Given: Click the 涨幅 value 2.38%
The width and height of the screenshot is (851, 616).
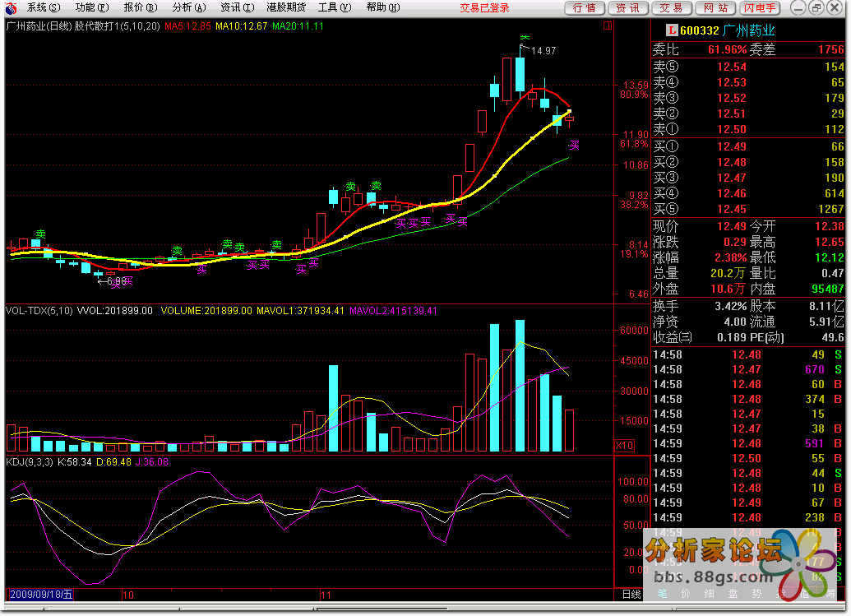Looking at the screenshot, I should click(x=730, y=257).
